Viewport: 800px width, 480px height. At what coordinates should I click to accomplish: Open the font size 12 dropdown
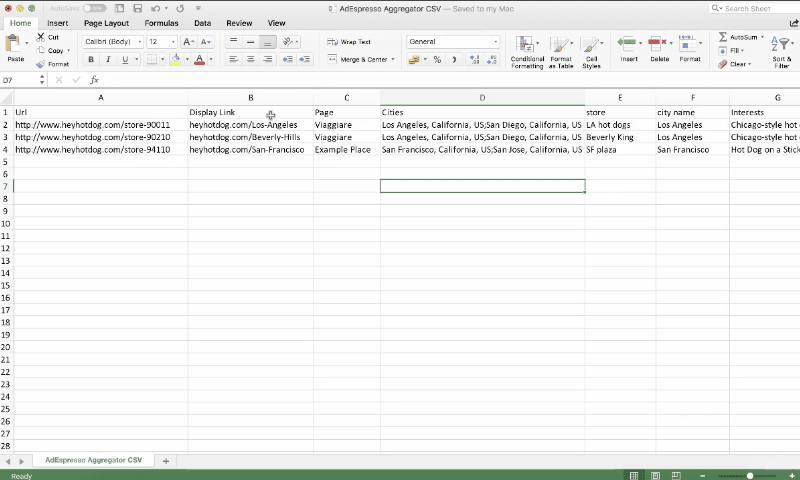161,42
